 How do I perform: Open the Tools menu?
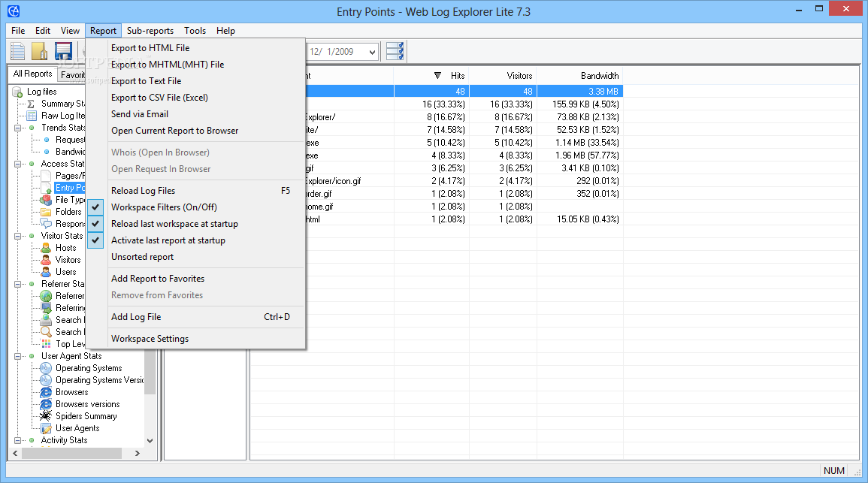click(195, 31)
